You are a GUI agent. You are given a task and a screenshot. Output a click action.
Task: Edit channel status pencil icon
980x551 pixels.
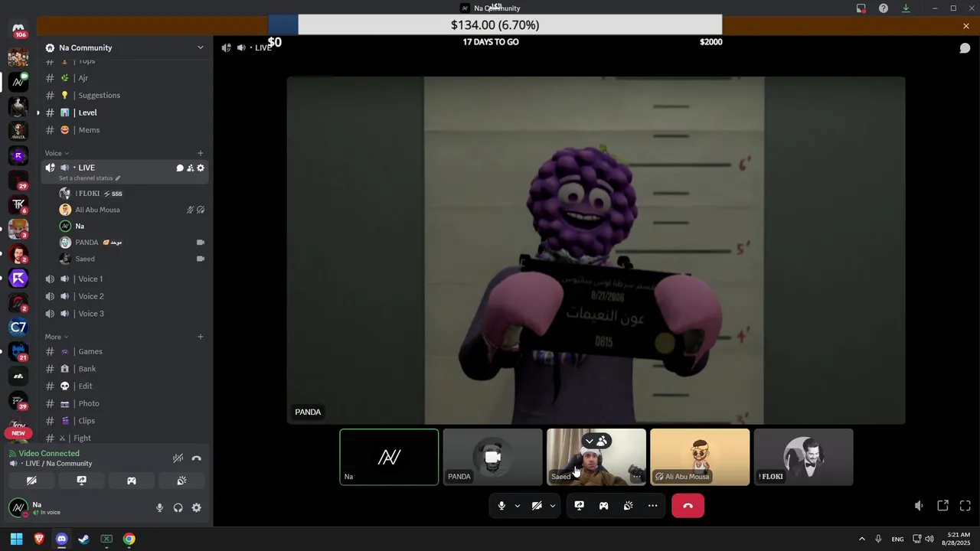(118, 178)
